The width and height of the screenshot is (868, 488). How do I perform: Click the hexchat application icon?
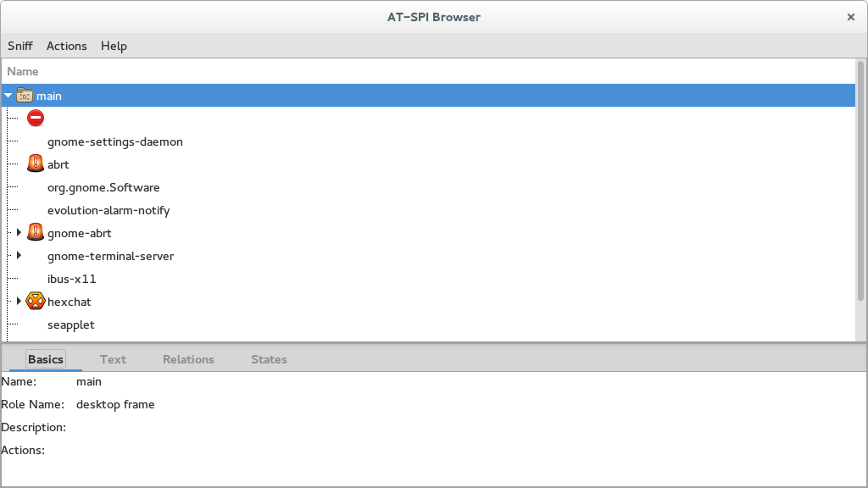coord(36,301)
